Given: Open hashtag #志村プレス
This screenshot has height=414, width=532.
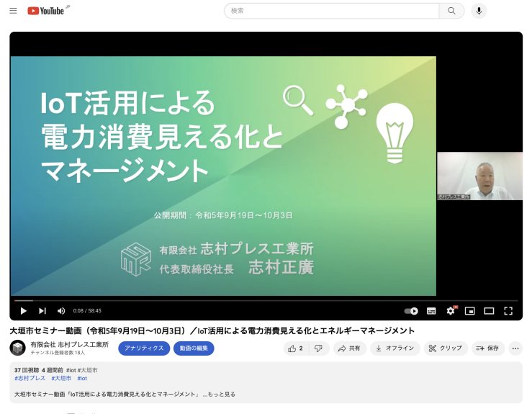Looking at the screenshot, I should click(30, 379).
